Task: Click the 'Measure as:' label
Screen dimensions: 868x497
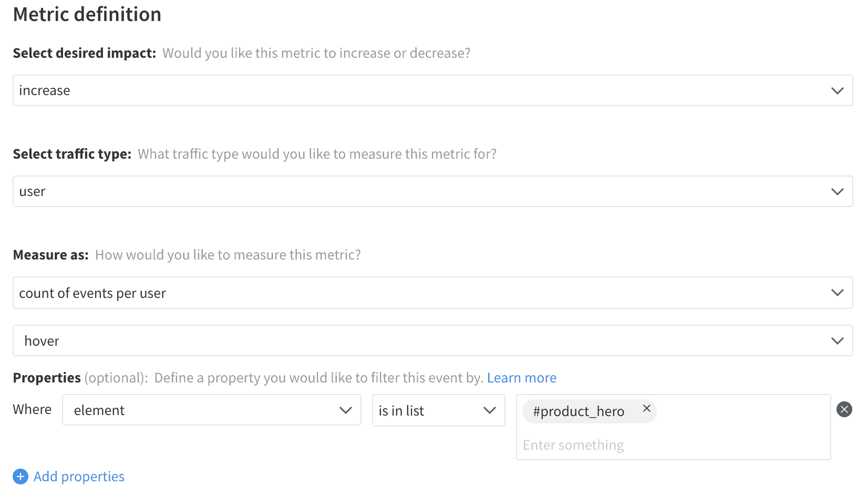Action: [51, 255]
